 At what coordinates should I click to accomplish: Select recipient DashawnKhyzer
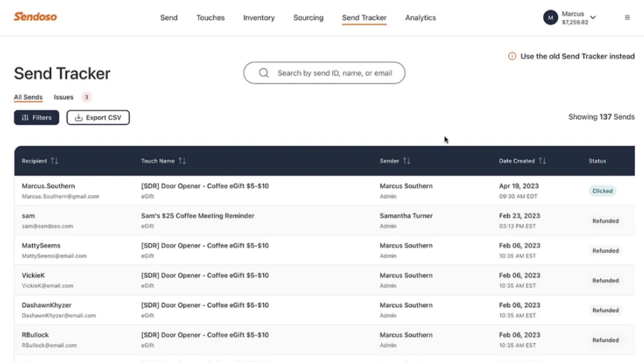point(46,305)
